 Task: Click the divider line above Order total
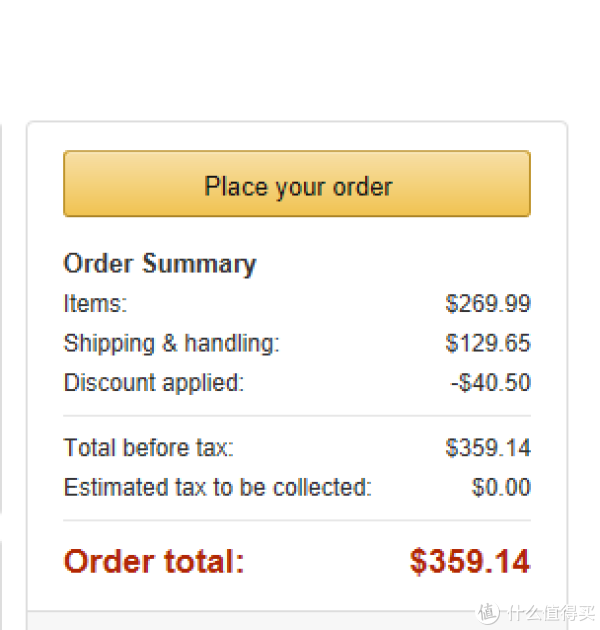click(x=297, y=521)
